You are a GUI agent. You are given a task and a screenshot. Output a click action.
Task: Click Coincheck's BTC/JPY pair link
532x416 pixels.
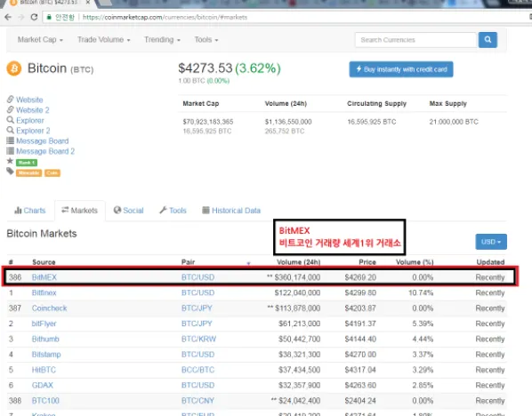click(197, 308)
